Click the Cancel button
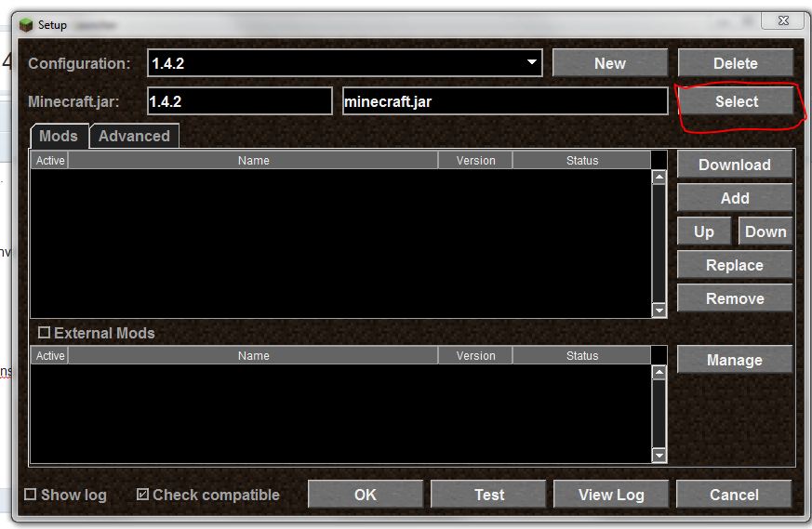 pos(734,495)
